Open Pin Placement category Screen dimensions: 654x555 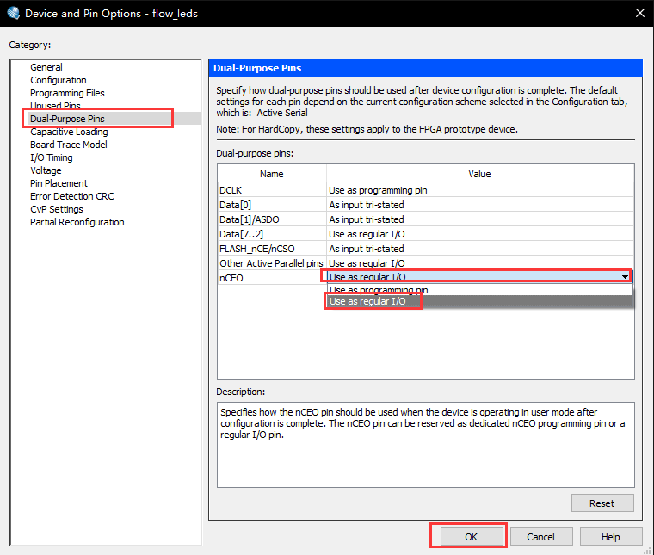(59, 183)
